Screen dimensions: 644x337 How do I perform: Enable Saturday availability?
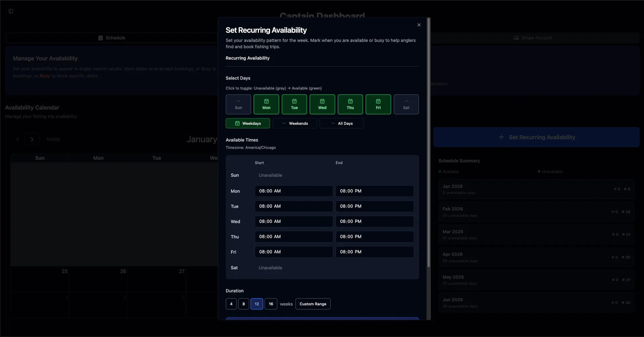pos(406,104)
